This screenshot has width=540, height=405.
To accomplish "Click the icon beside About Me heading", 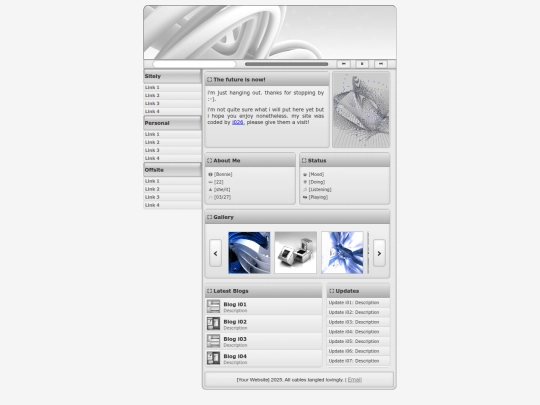I will click(209, 160).
